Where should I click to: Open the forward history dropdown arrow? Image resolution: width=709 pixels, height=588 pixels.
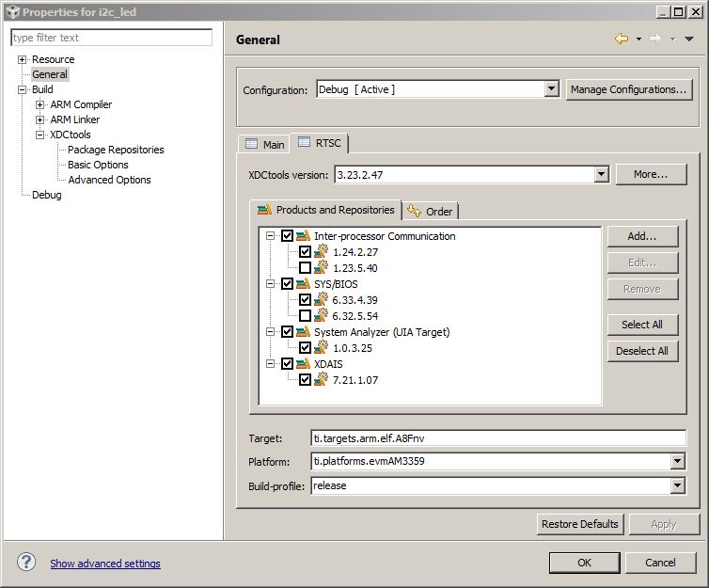673,40
